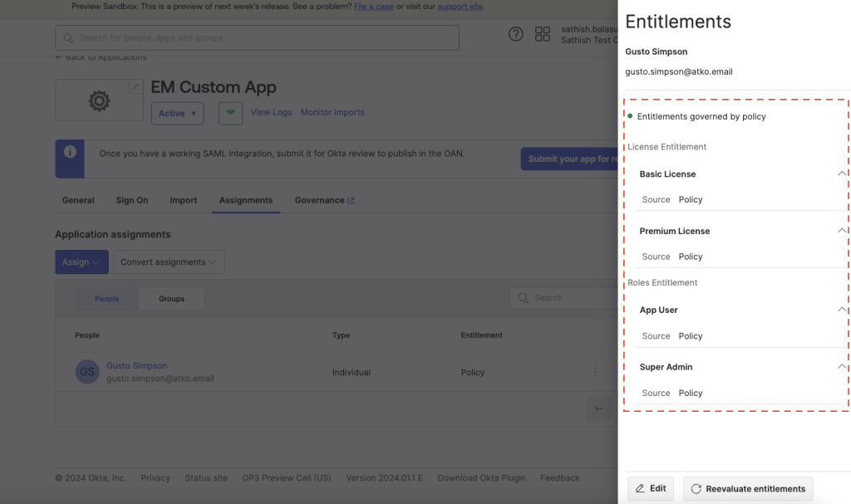The image size is (851, 504).
Task: Collapse the Super Admin entitlement
Action: tap(842, 366)
